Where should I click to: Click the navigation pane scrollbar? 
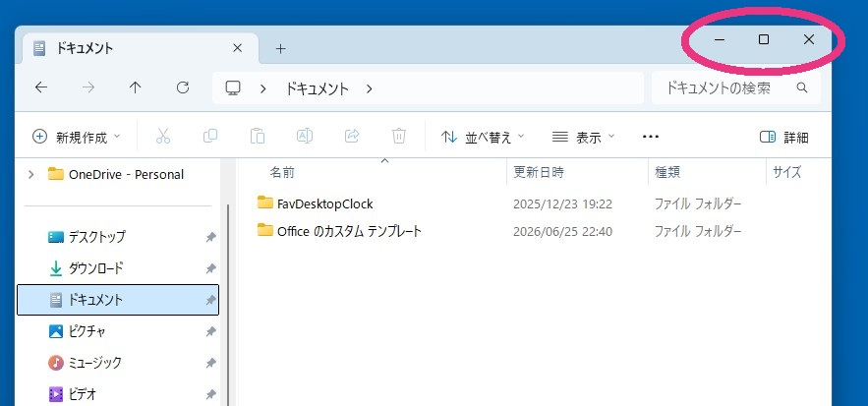pyautogui.click(x=229, y=305)
